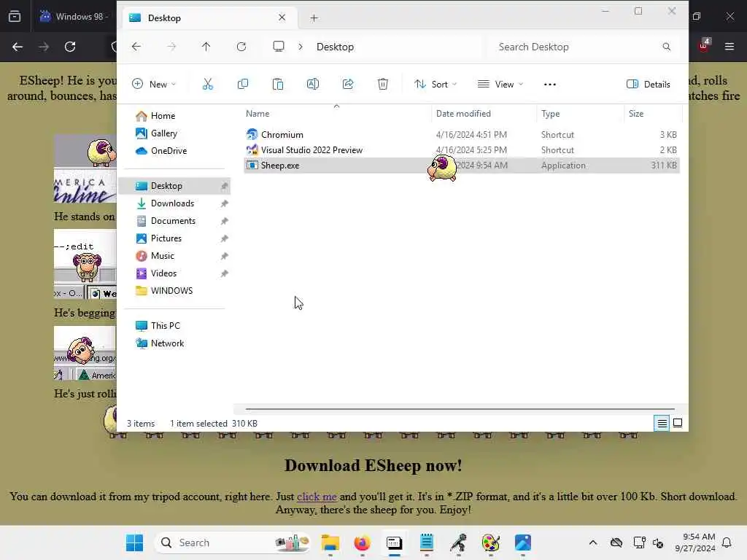
Task: Click the sheep walking on Sheep.exe row
Action: pos(443,168)
